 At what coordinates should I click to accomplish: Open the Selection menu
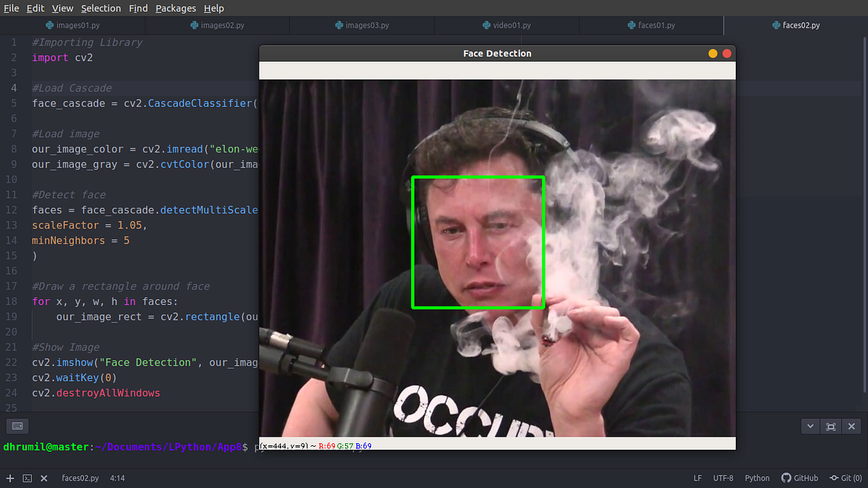coord(101,8)
